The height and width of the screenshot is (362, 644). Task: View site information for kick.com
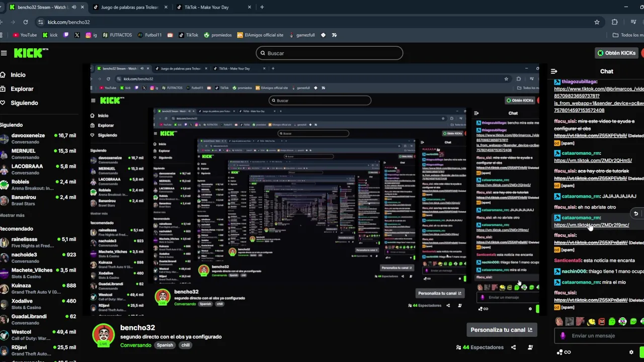[x=41, y=22]
